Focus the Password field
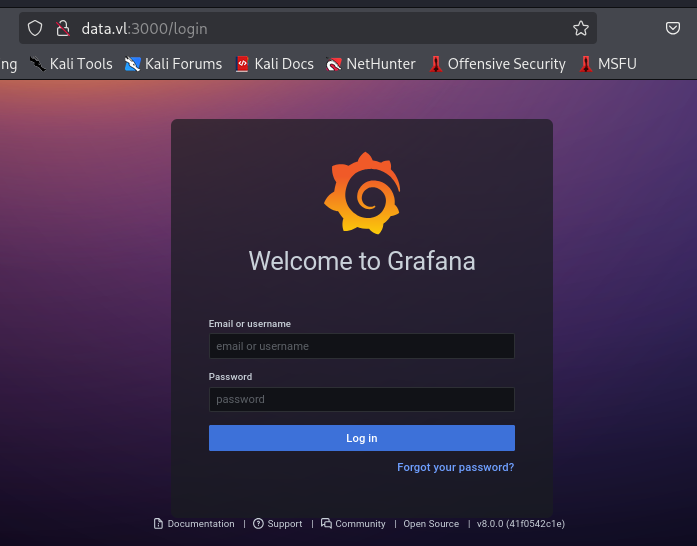 click(x=362, y=399)
